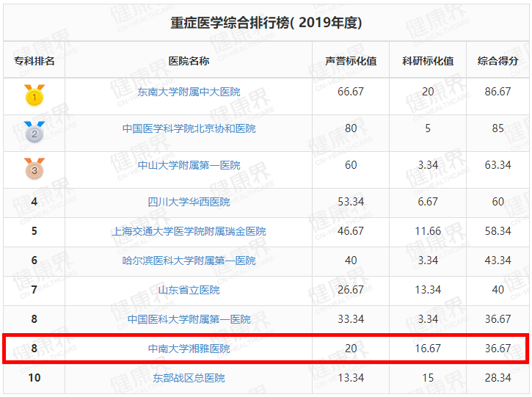Select the 16.67 research value cell
Screen dimensions: 532x397
pyautogui.click(x=428, y=349)
